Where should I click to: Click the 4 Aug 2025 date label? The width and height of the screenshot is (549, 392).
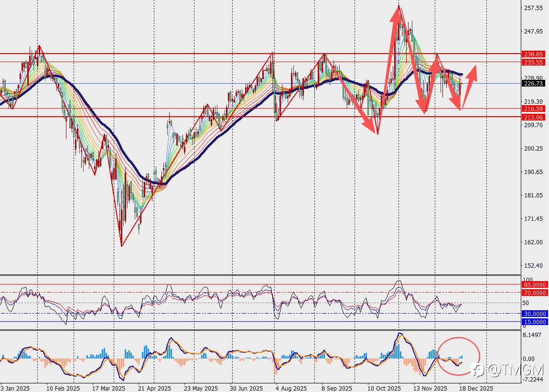coord(291,389)
